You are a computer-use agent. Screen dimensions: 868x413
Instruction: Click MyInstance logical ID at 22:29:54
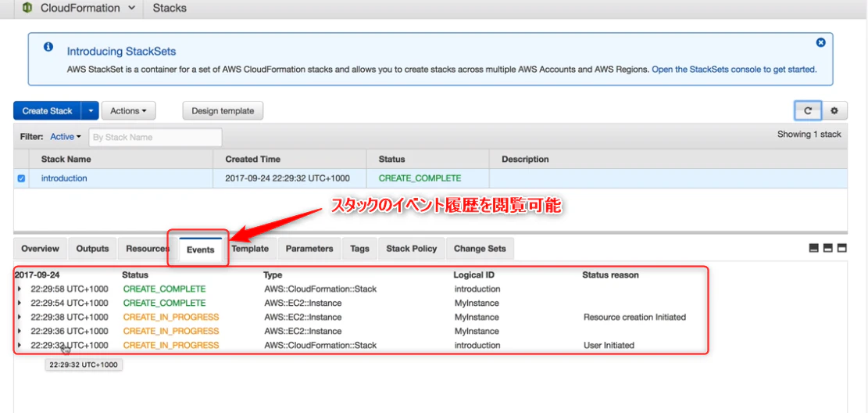477,303
